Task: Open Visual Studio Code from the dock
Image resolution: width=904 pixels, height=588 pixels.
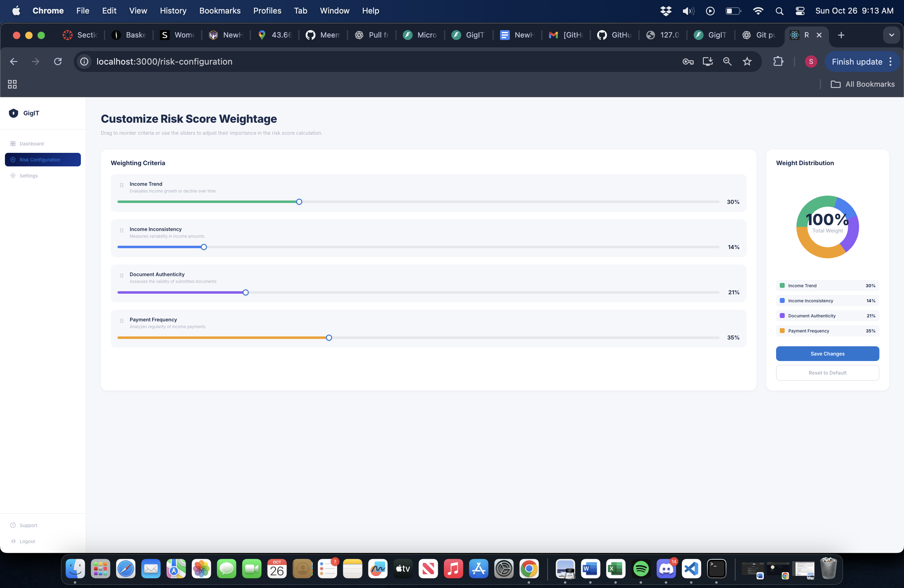Action: tap(691, 569)
